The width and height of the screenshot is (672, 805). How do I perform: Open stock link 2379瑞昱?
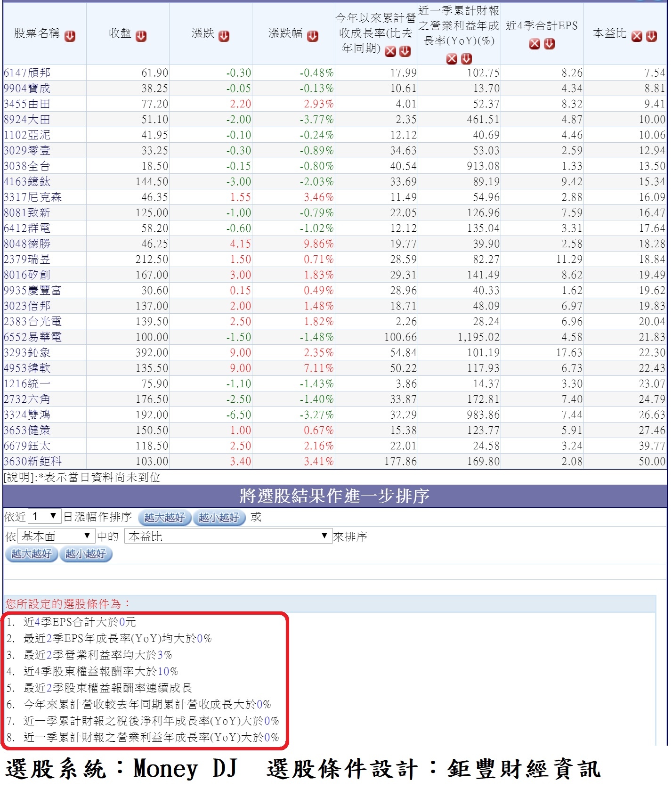(x=27, y=260)
